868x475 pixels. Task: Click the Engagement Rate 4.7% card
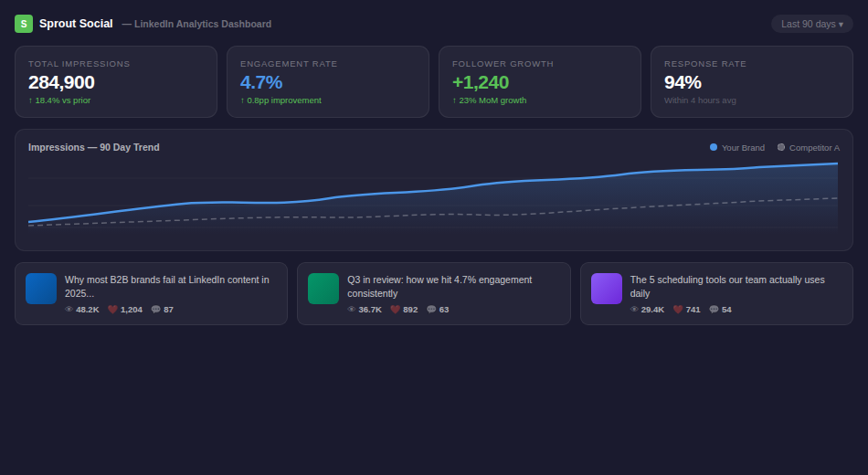point(327,81)
